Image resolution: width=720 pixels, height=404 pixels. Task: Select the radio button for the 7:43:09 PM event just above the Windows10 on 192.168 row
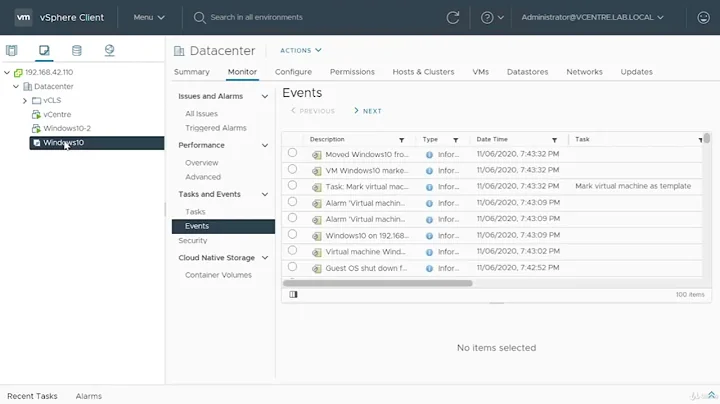292,218
